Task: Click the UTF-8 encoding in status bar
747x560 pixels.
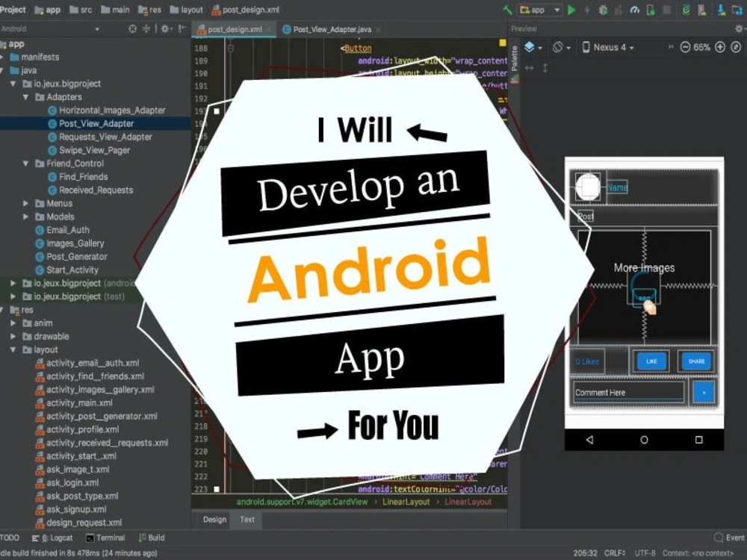Action: [x=645, y=553]
